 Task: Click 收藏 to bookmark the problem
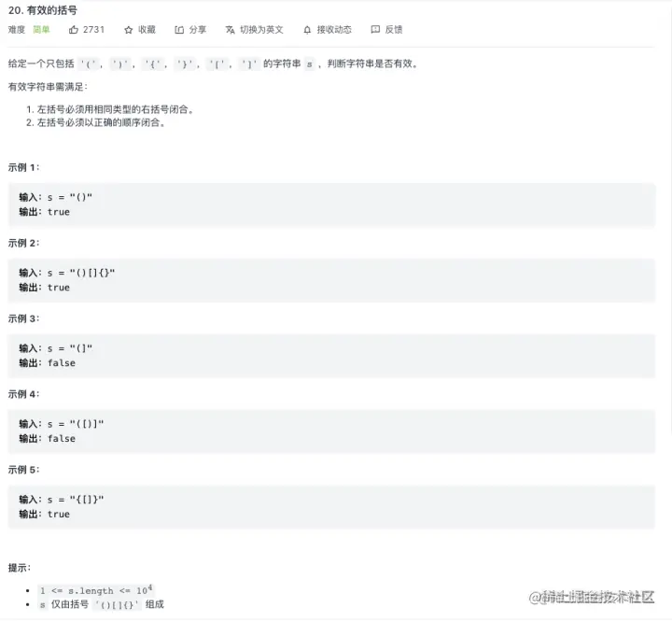147,30
